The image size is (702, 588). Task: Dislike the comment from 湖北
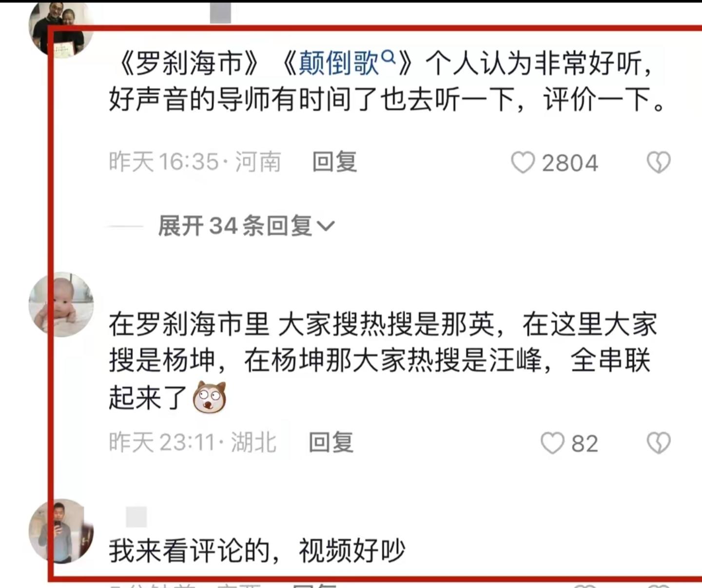tap(659, 443)
